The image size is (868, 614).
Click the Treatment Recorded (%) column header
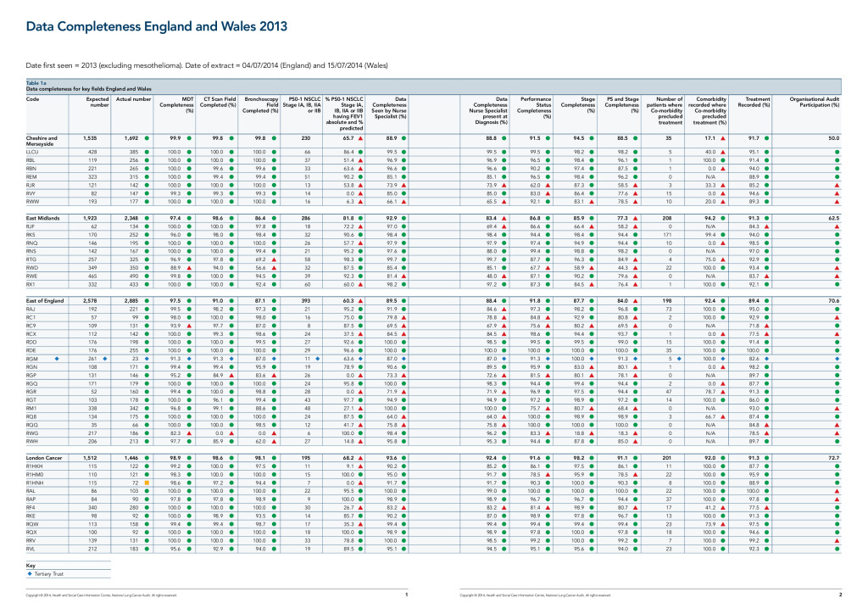click(752, 102)
